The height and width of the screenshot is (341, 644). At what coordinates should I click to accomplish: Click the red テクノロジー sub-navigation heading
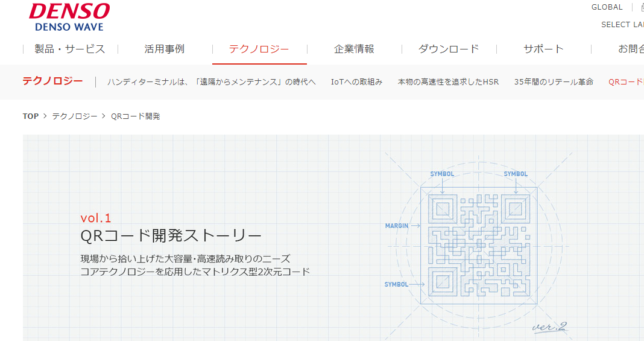(52, 81)
